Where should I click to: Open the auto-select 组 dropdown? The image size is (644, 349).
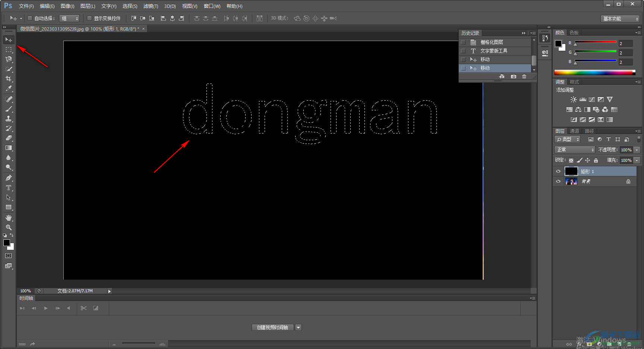coord(70,18)
